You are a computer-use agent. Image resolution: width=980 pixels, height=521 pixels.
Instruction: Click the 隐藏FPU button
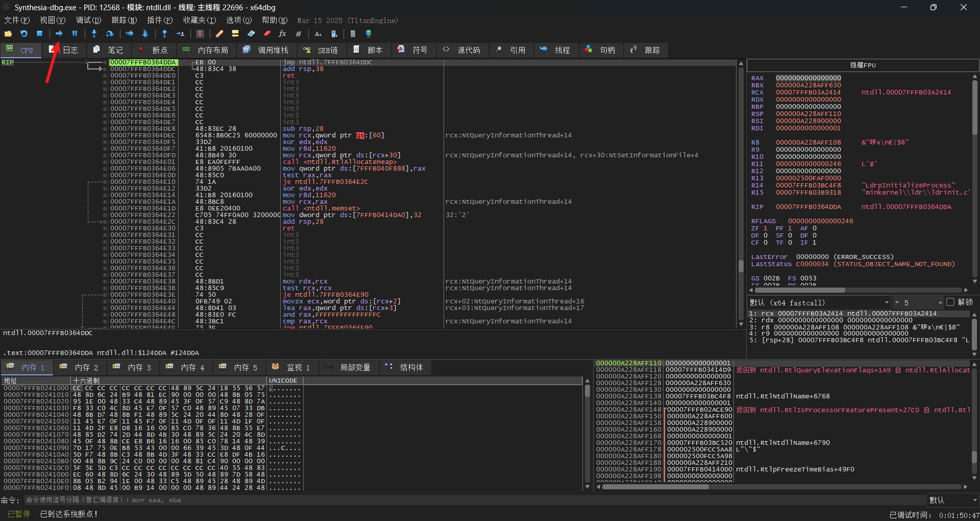(x=862, y=65)
